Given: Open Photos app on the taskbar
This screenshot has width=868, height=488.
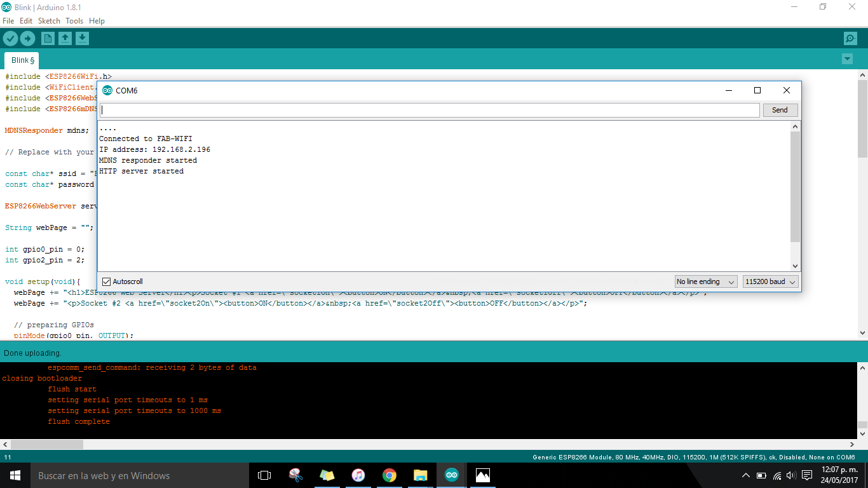Looking at the screenshot, I should (483, 475).
